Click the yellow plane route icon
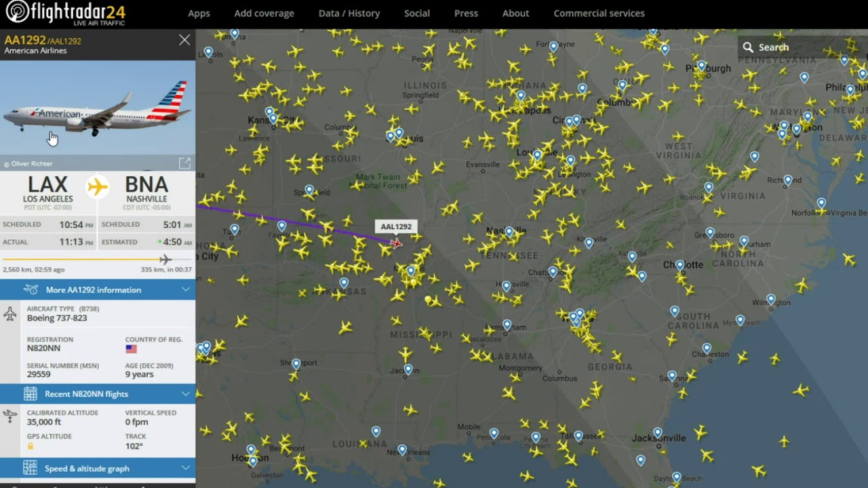The width and height of the screenshot is (868, 488). click(x=98, y=186)
